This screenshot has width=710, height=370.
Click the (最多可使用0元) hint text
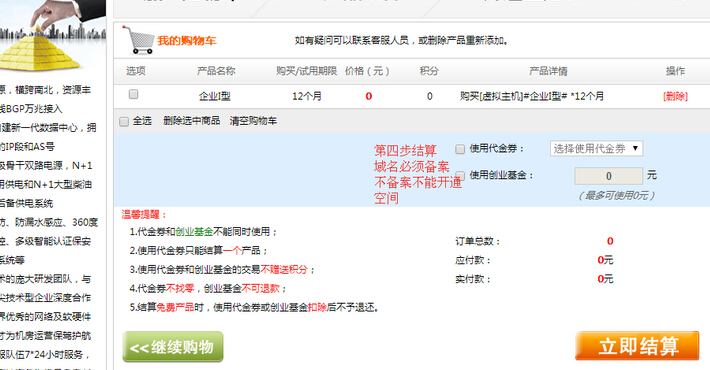[616, 196]
